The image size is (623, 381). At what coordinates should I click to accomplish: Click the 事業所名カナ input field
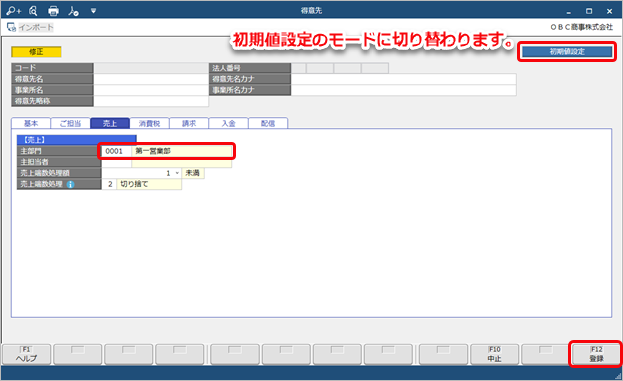[404, 90]
